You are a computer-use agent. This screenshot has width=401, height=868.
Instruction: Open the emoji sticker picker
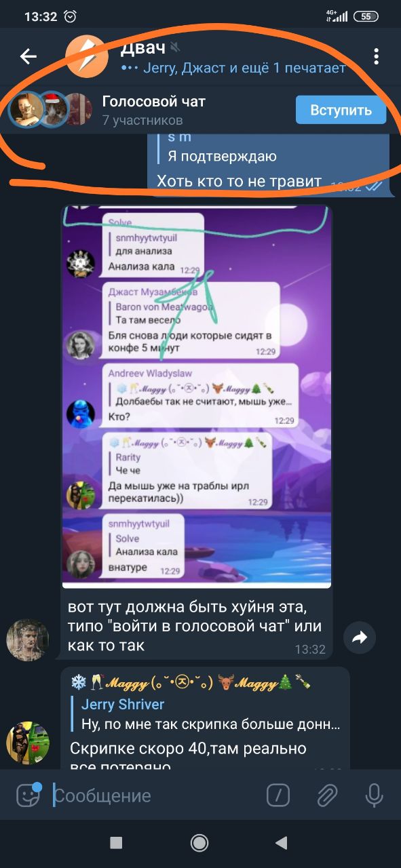coord(28,795)
